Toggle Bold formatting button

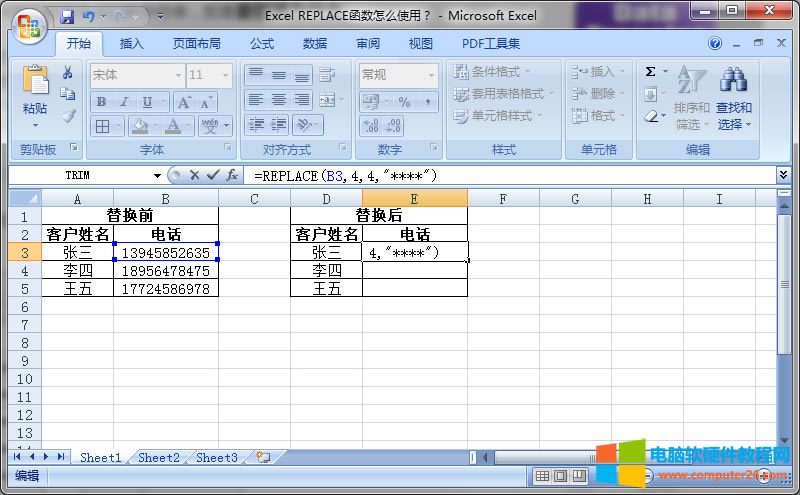[x=101, y=102]
